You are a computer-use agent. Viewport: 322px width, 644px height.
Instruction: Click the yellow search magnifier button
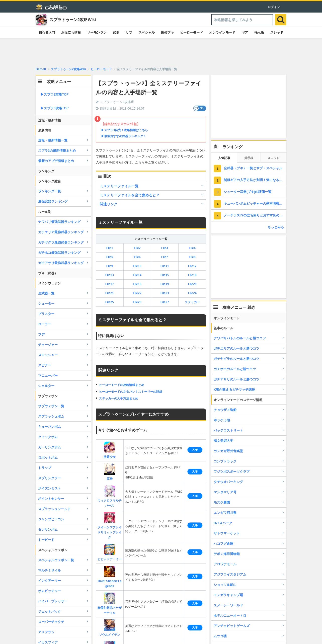click(x=281, y=20)
